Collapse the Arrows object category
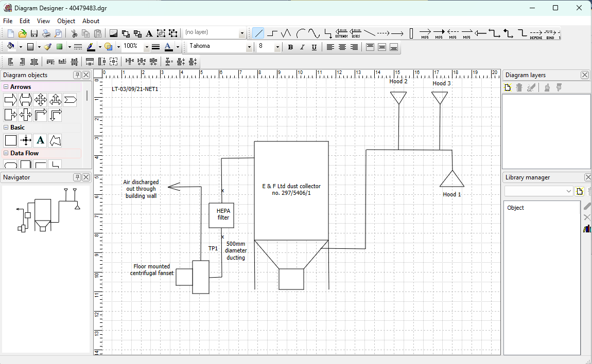This screenshot has width=592, height=364. point(6,87)
